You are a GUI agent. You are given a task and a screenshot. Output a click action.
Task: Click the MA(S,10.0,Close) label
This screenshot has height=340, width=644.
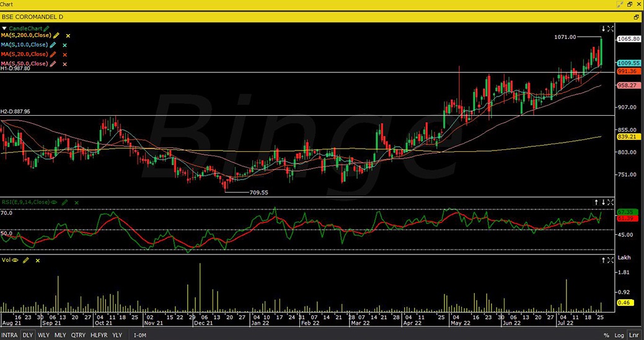pyautogui.click(x=24, y=45)
